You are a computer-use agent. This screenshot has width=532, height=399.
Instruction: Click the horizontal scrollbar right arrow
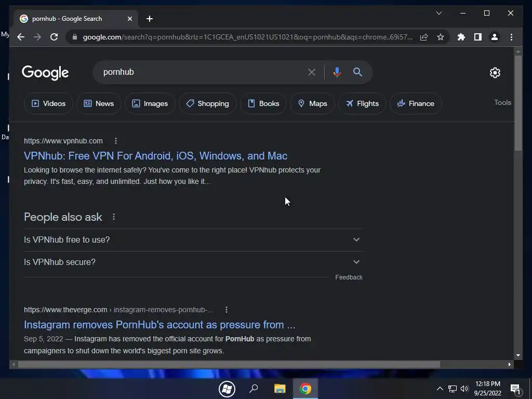coord(510,364)
